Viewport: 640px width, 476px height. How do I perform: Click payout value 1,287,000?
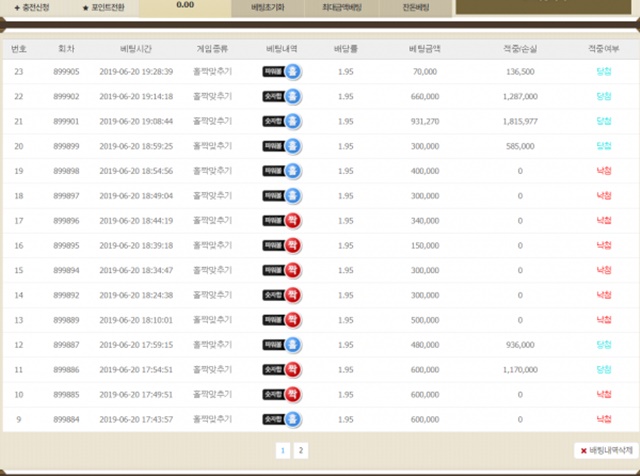520,97
